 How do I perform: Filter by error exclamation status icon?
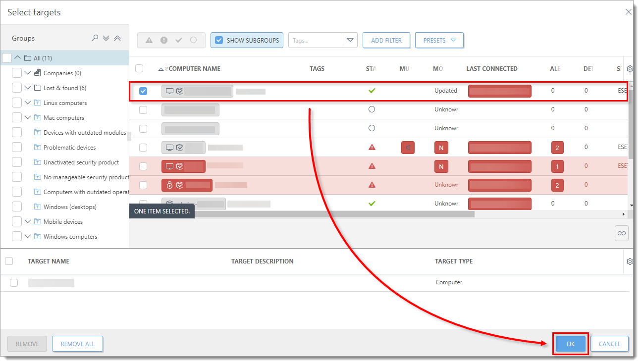pyautogui.click(x=164, y=41)
